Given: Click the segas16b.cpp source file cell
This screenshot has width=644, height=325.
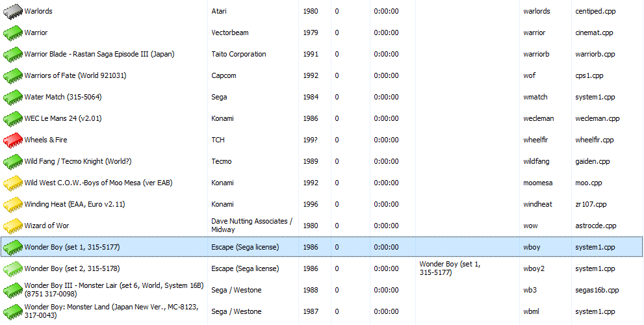Looking at the screenshot, I should pos(597,290).
